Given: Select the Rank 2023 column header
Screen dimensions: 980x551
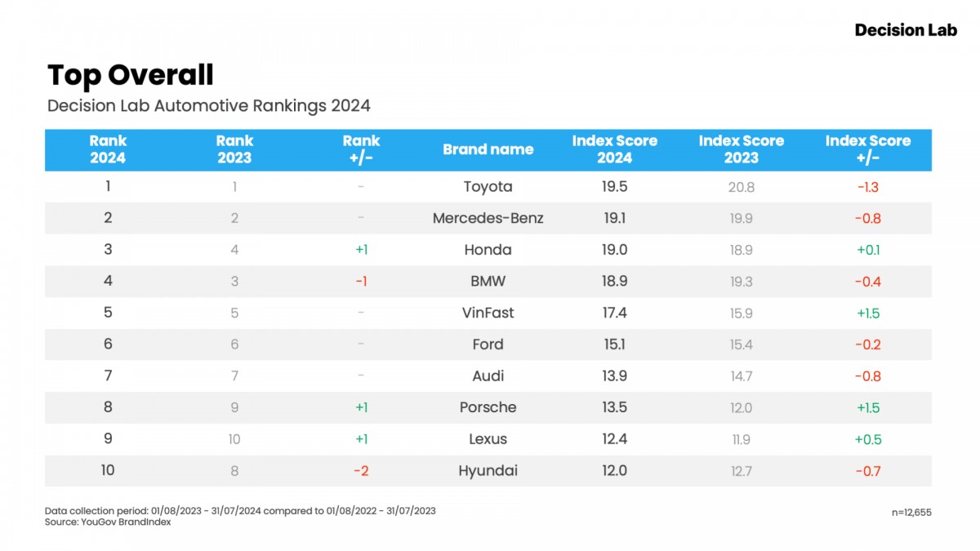Looking at the screenshot, I should pos(234,149).
